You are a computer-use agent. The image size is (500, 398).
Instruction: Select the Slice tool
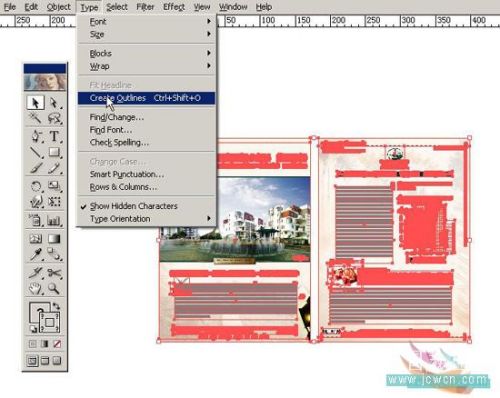coord(35,273)
